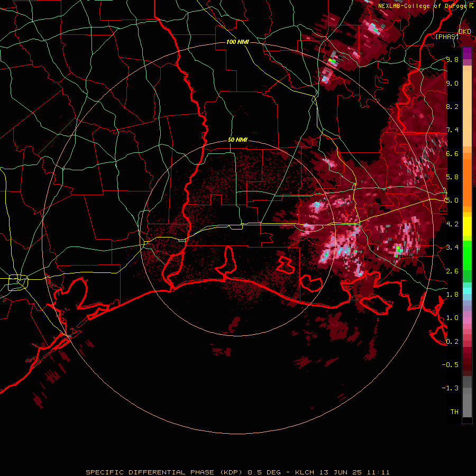Click the "-1.3" color scale value
The width and height of the screenshot is (476, 476).
click(450, 388)
